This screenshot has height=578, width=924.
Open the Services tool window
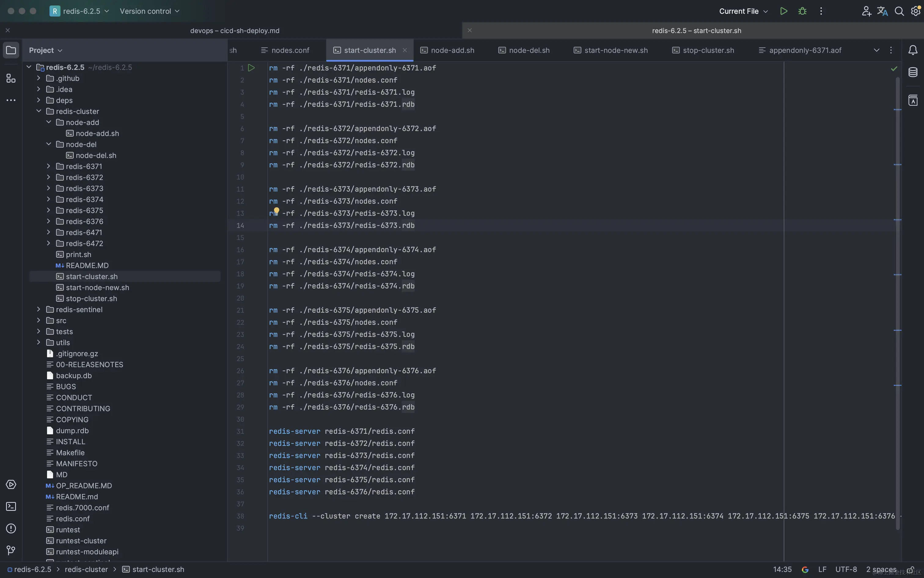(x=11, y=484)
